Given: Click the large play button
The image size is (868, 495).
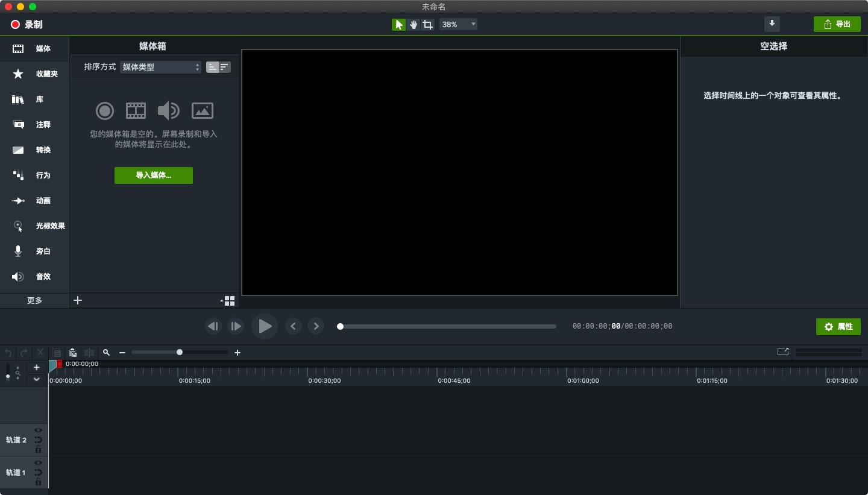Looking at the screenshot, I should [265, 326].
